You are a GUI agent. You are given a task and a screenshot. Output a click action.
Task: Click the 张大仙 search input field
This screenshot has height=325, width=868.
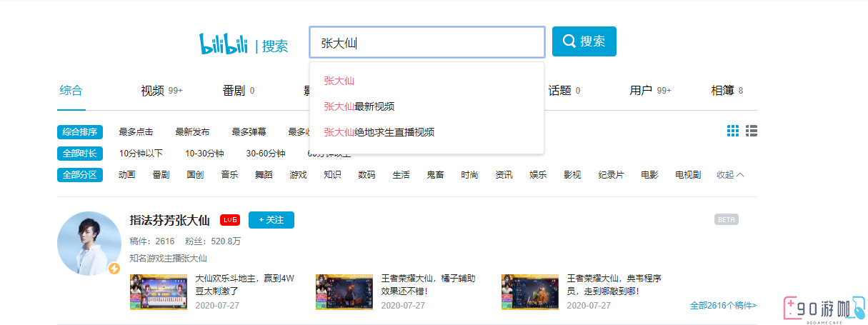tap(427, 42)
